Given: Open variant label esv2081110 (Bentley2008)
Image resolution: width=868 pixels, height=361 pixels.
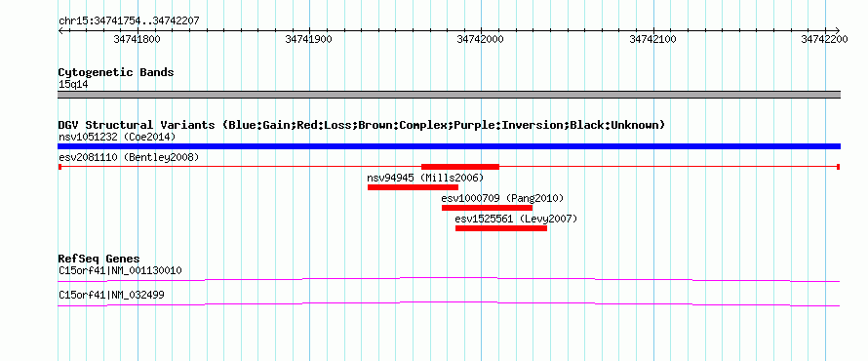Looking at the screenshot, I should tap(129, 158).
